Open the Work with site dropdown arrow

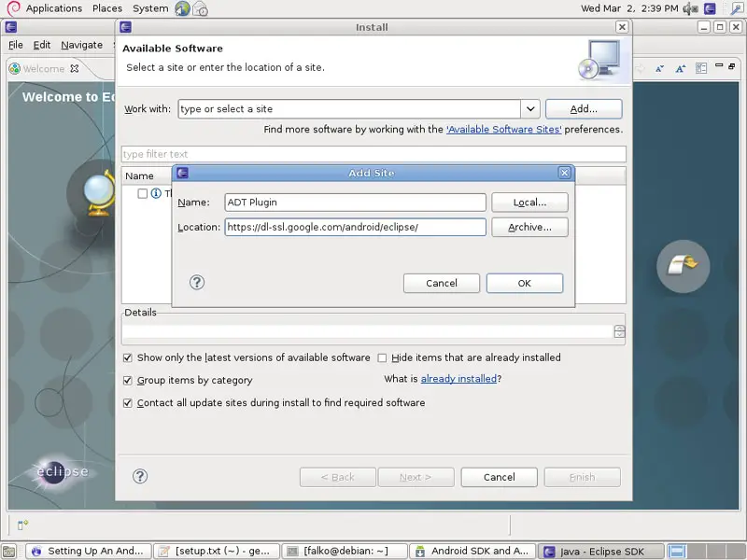tap(530, 109)
